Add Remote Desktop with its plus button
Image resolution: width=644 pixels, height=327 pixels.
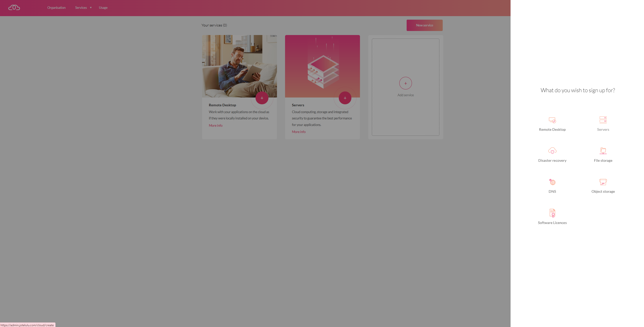tap(262, 98)
